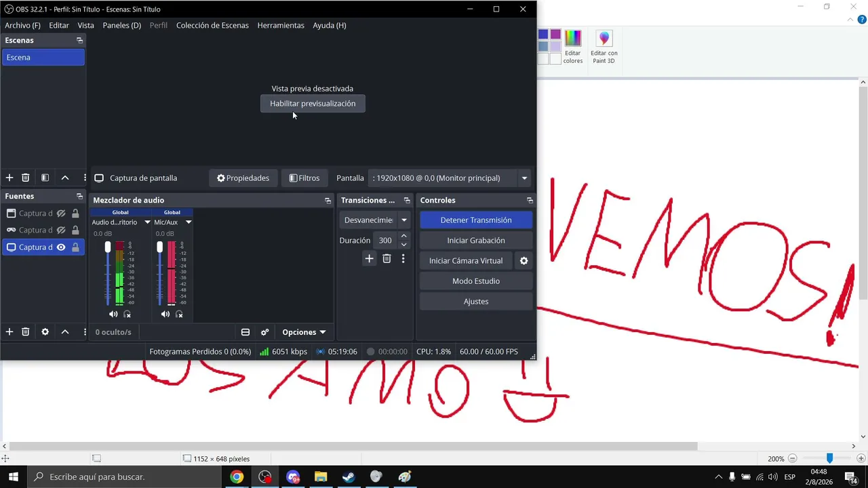Pop out the Escenas dock panel
The height and width of the screenshot is (488, 868).
[79, 41]
